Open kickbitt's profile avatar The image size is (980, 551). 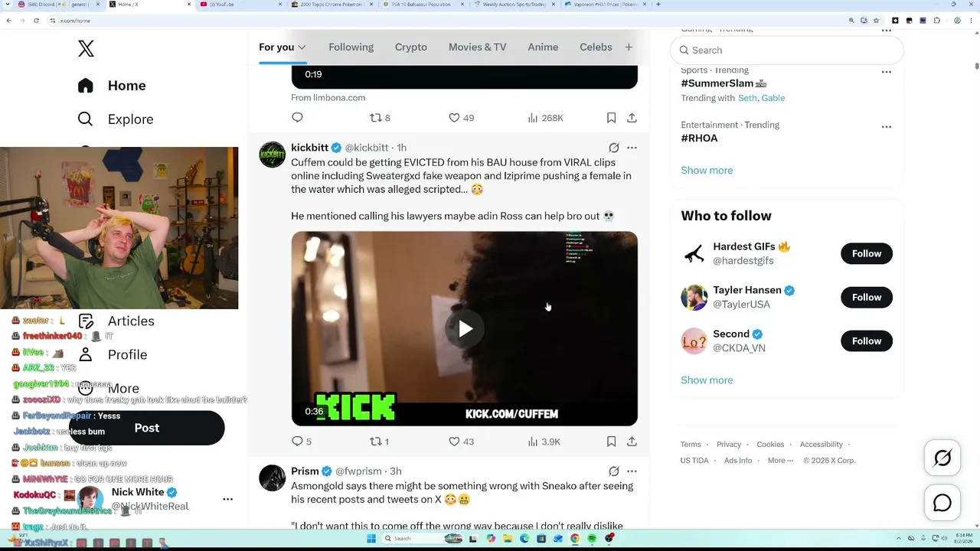pos(272,154)
